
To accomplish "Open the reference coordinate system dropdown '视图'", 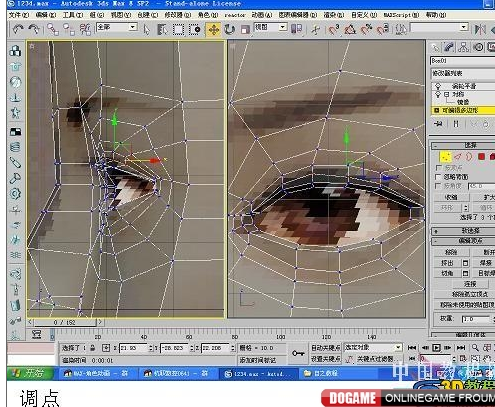I will click(x=270, y=27).
